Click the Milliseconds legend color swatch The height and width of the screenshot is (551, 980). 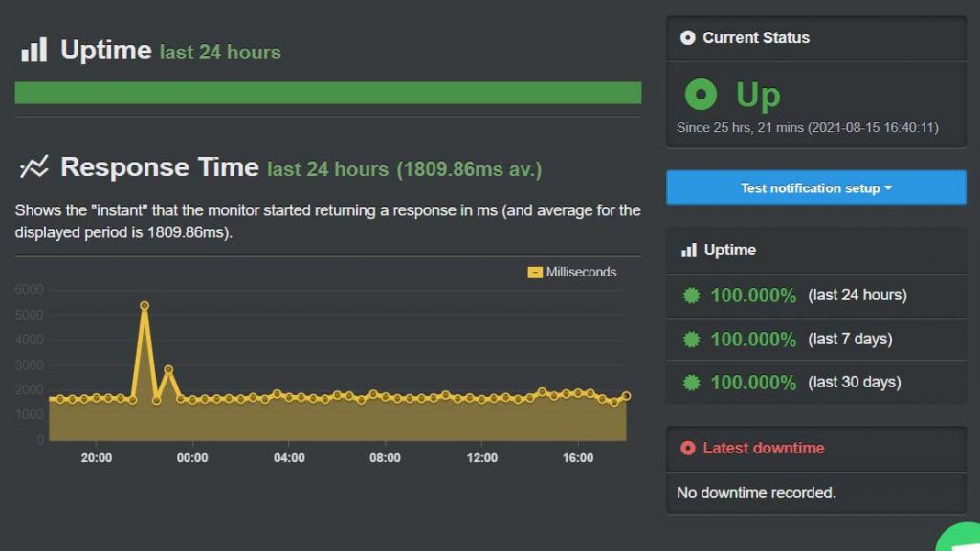click(534, 272)
